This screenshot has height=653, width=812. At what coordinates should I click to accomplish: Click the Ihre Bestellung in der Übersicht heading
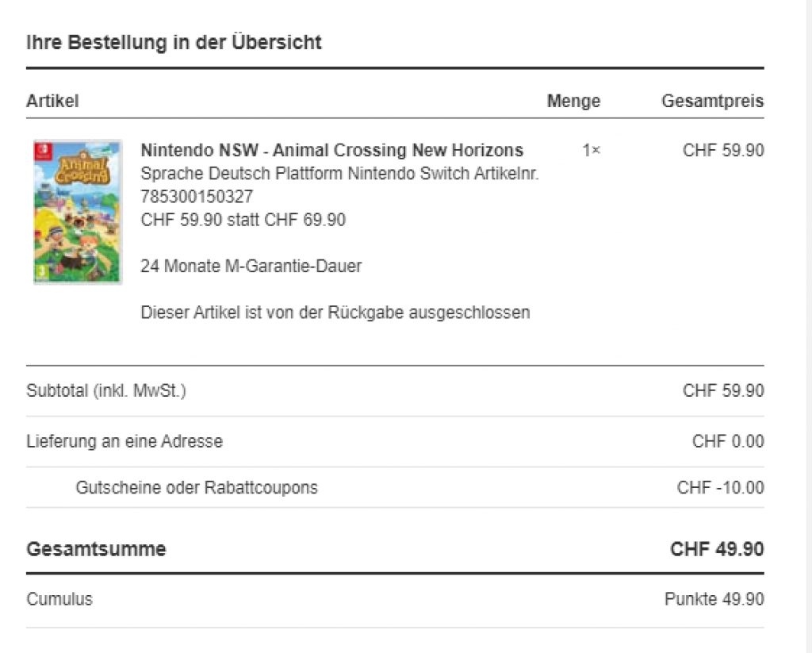[x=174, y=42]
